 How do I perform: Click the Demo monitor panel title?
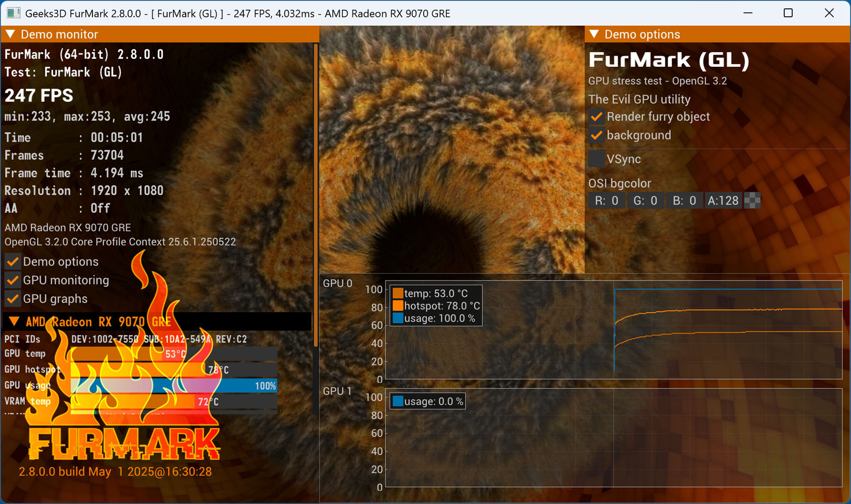pos(59,34)
